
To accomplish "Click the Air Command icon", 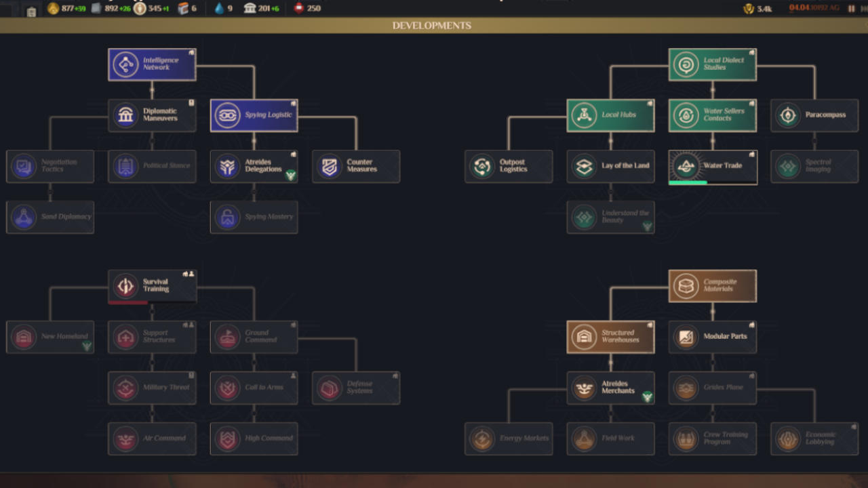I will pyautogui.click(x=125, y=439).
